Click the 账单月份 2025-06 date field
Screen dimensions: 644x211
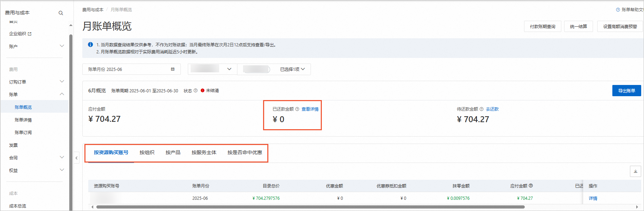(132, 69)
